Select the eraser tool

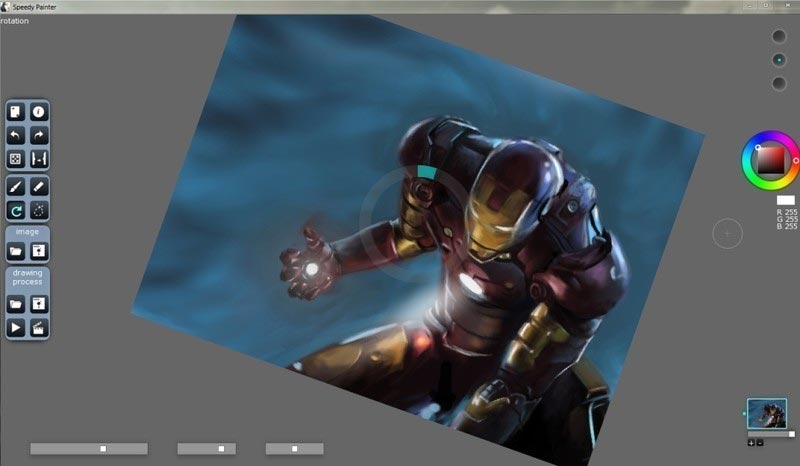39,187
